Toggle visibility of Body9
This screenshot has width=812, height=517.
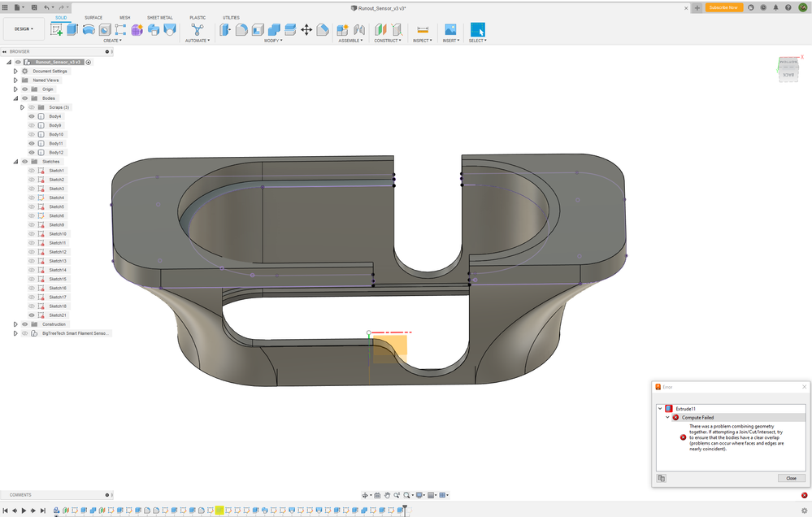pos(32,125)
